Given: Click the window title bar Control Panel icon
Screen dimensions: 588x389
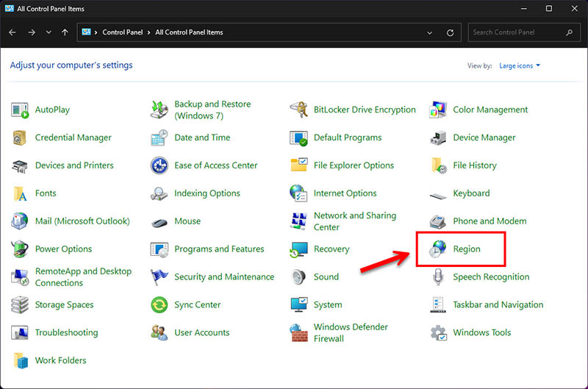Looking at the screenshot, I should pos(10,8).
